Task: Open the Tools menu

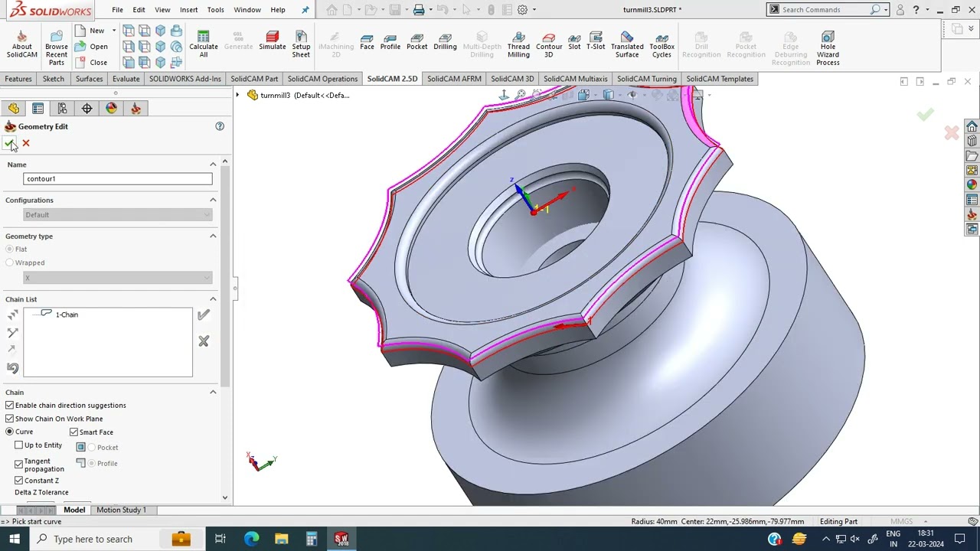Action: [216, 10]
